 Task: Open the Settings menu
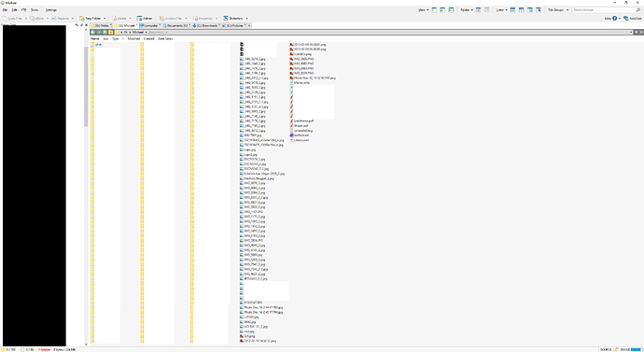pos(51,10)
